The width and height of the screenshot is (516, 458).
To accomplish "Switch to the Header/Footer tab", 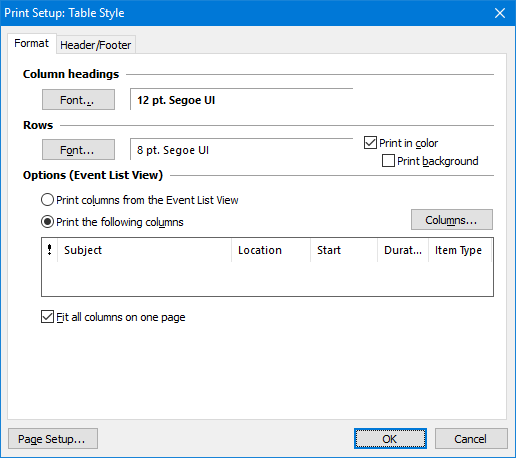I will [96, 45].
